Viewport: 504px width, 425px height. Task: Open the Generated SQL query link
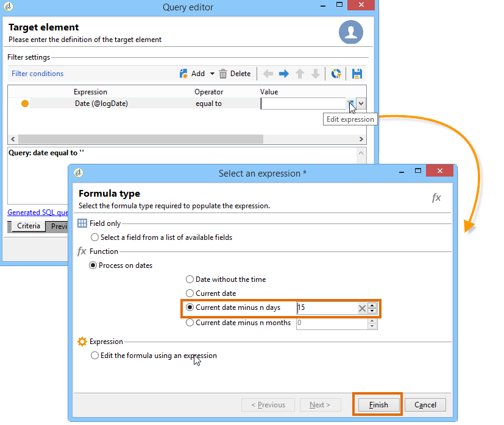tap(38, 212)
